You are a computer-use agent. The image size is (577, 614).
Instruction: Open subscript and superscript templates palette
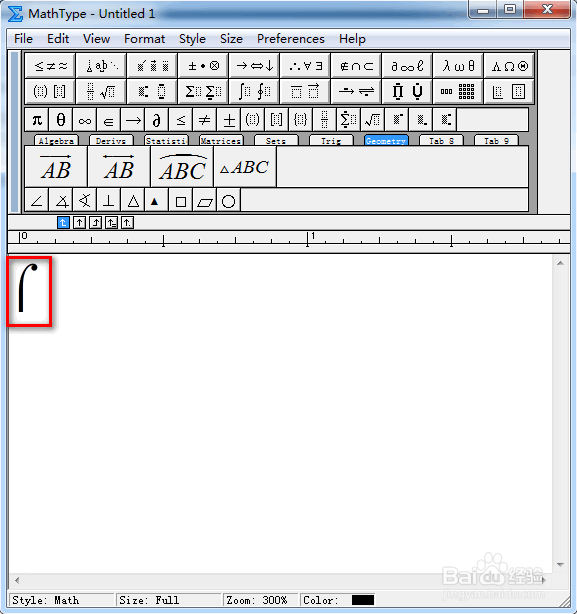point(152,92)
